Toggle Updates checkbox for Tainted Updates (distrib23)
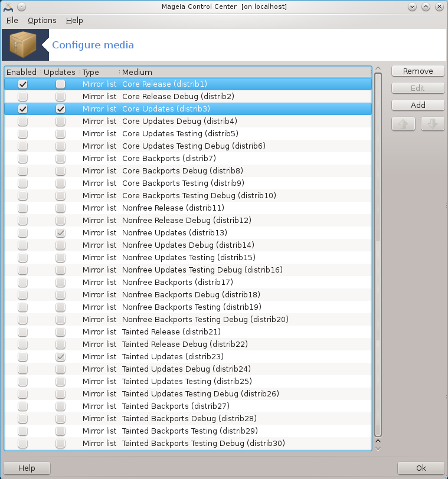448x479 pixels. (61, 356)
